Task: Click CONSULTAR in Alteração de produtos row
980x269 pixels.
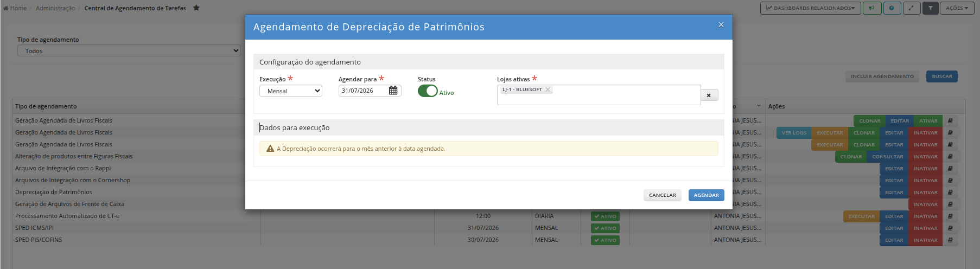Action: (888, 157)
